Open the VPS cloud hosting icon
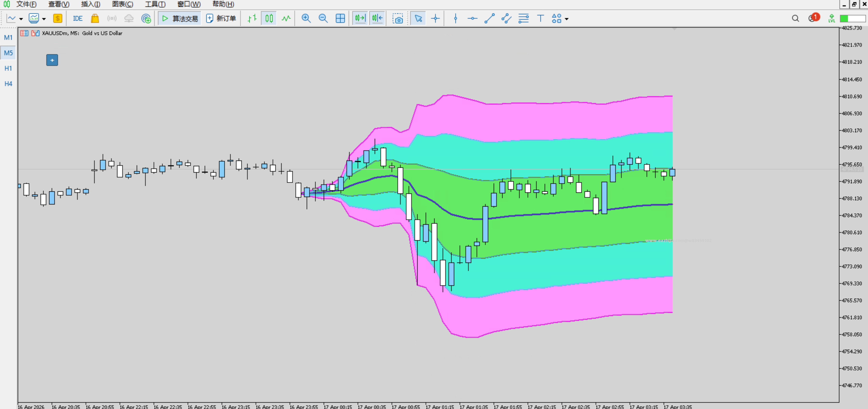This screenshot has width=868, height=409. 129,18
